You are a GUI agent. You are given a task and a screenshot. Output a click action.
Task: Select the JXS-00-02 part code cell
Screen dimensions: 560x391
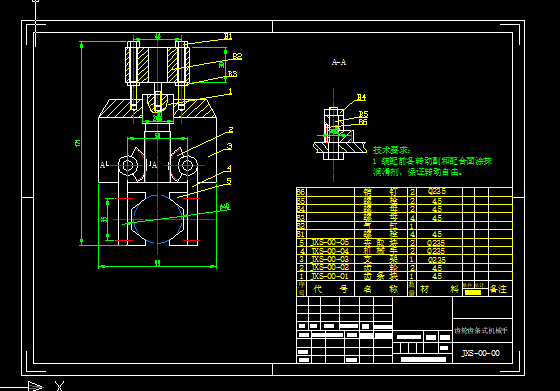click(330, 267)
